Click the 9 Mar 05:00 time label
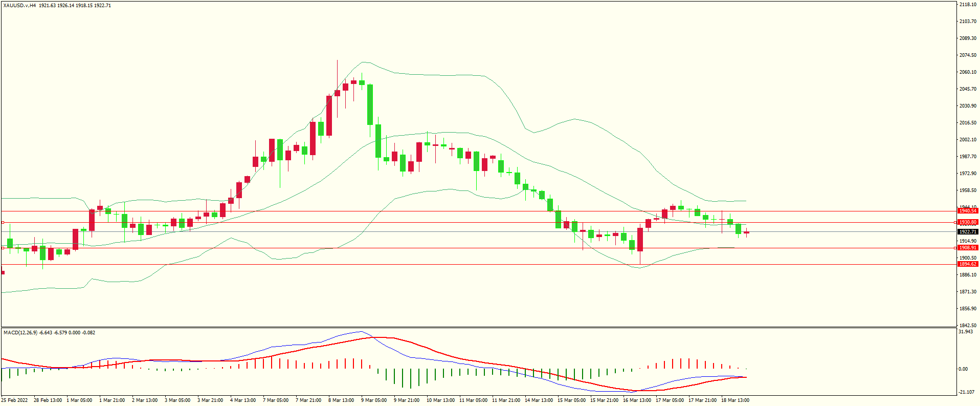 (374, 400)
